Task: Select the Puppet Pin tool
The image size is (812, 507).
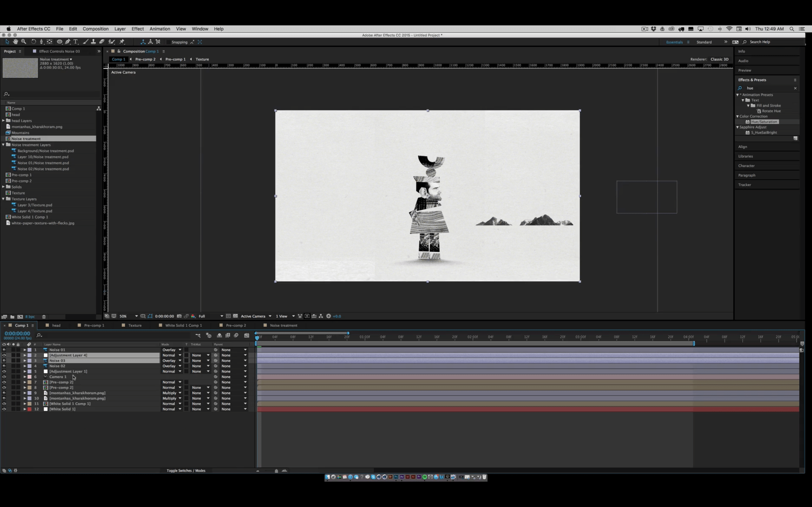Action: pyautogui.click(x=122, y=42)
